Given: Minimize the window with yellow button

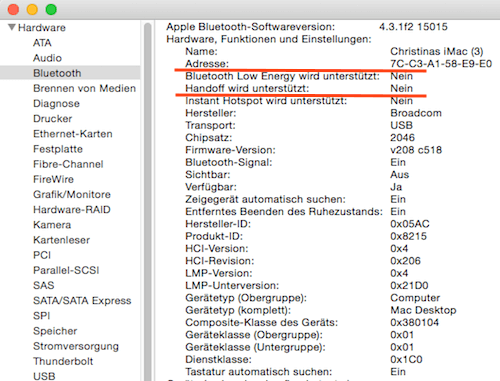Looking at the screenshot, I should (32, 9).
